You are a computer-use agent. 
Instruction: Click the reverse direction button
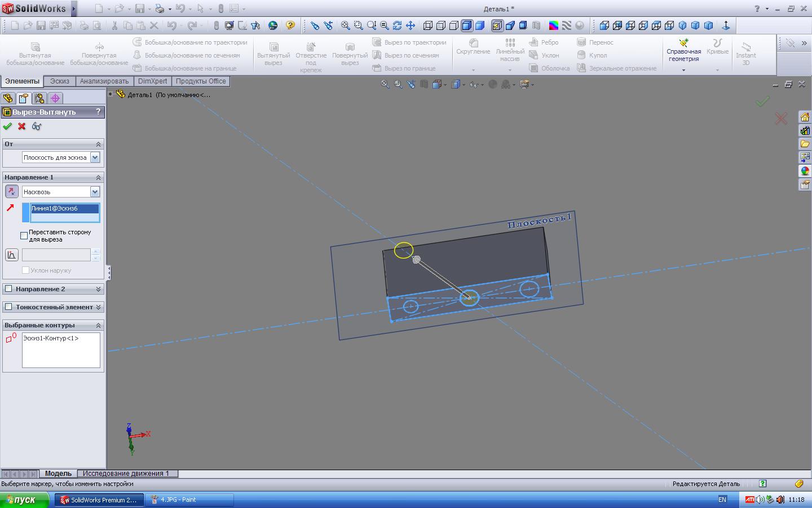[11, 191]
